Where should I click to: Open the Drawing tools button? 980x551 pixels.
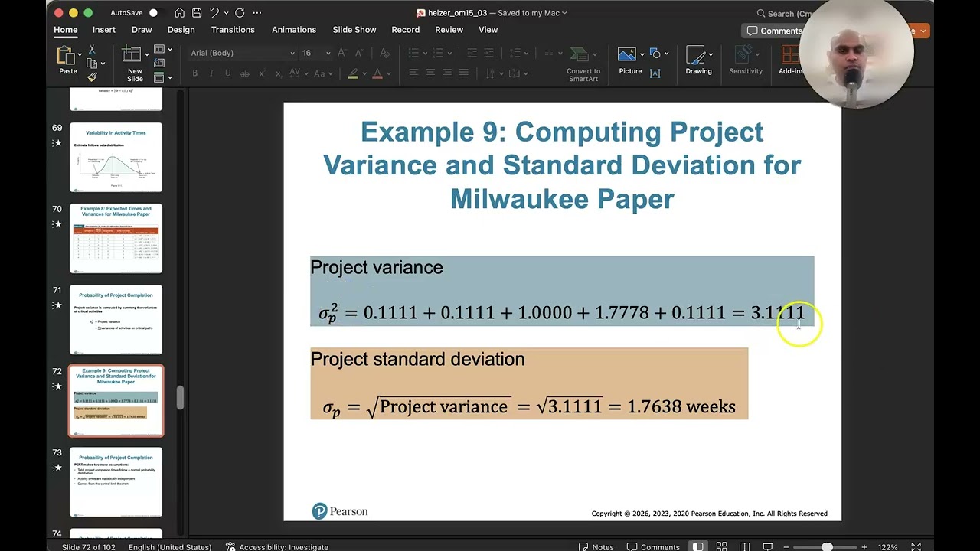pyautogui.click(x=698, y=61)
